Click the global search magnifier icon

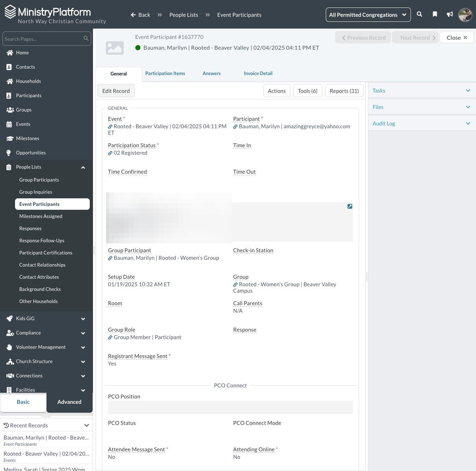pos(419,14)
